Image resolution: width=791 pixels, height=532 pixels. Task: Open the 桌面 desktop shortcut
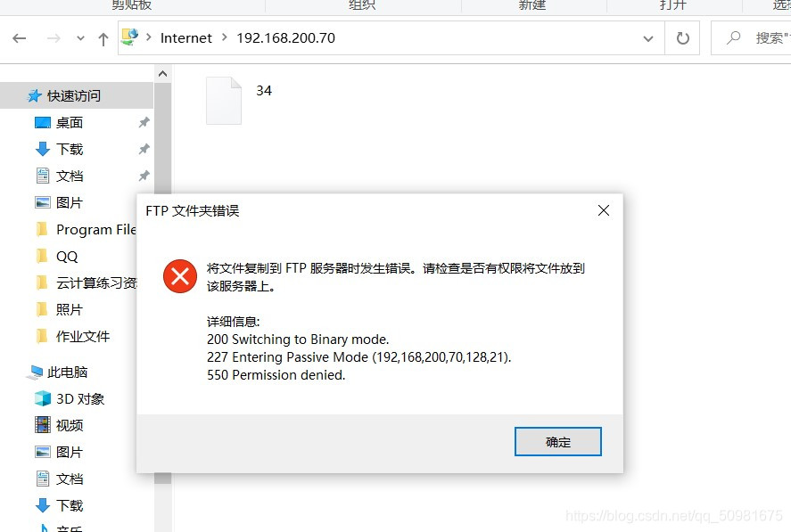click(x=69, y=123)
